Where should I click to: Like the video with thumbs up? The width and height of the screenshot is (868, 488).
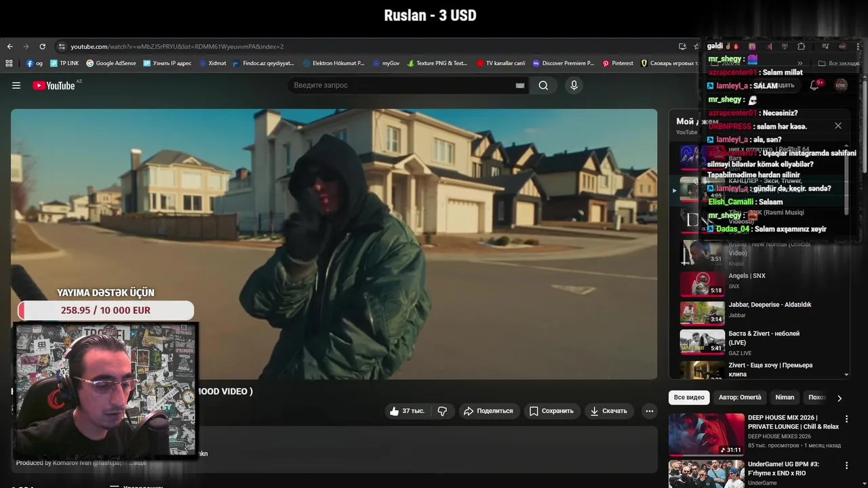407,411
